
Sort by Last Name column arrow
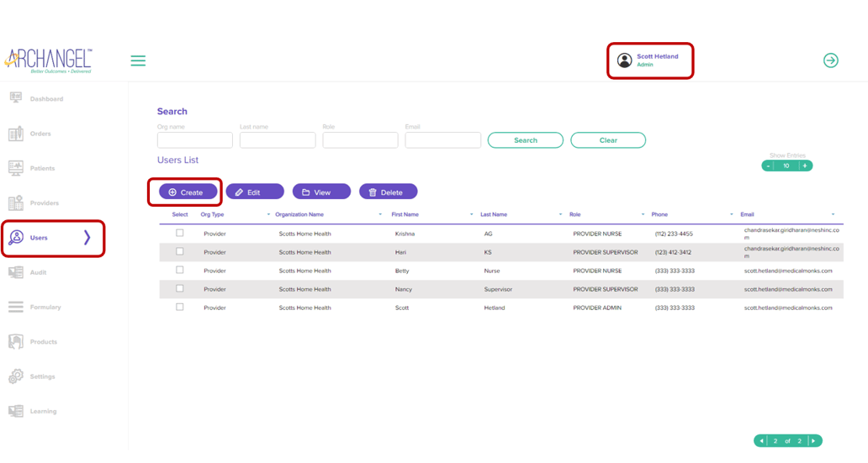[x=560, y=214]
